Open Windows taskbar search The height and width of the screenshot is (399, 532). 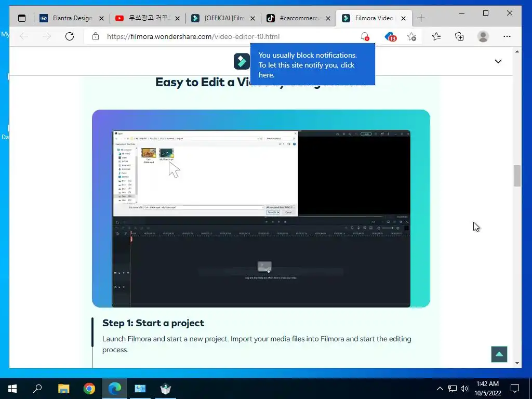point(37,389)
